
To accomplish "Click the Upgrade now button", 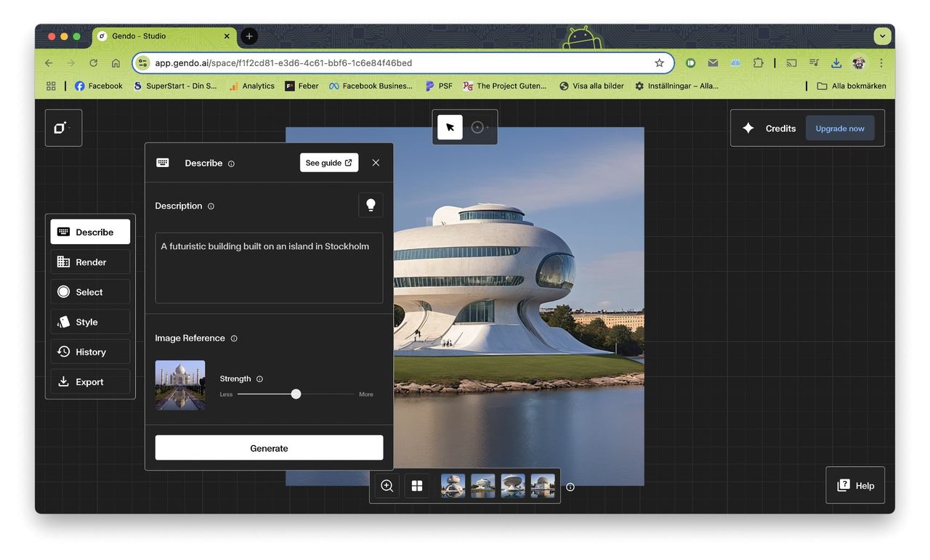I will 839,129.
